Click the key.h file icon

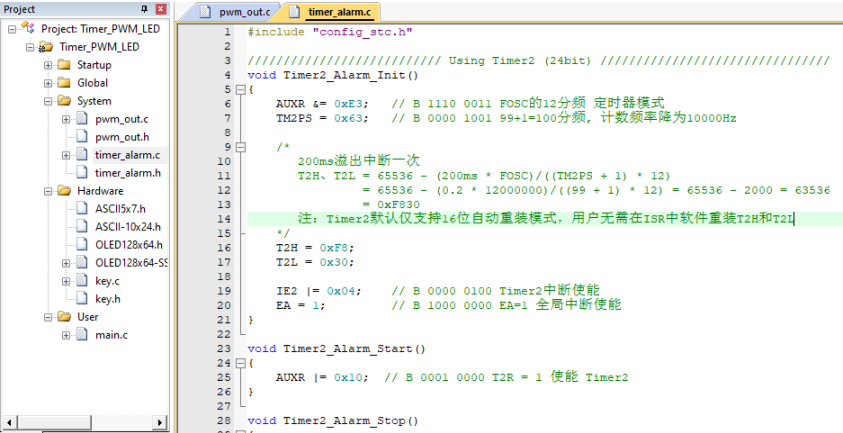(x=82, y=299)
